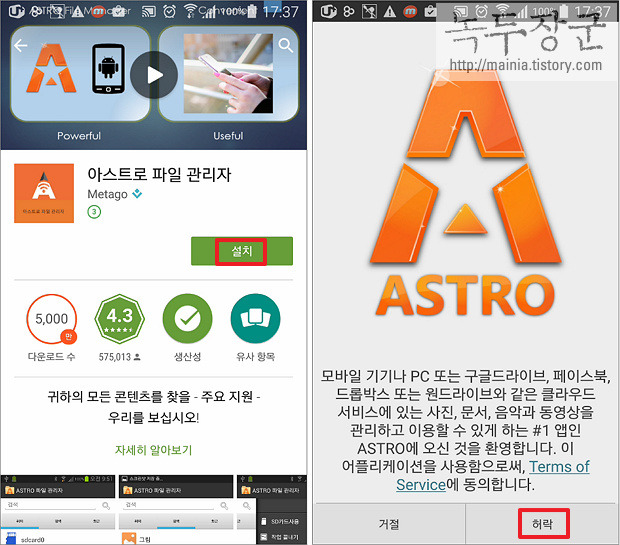
Task: Open the first app screenshot thumbnail
Action: [58, 509]
